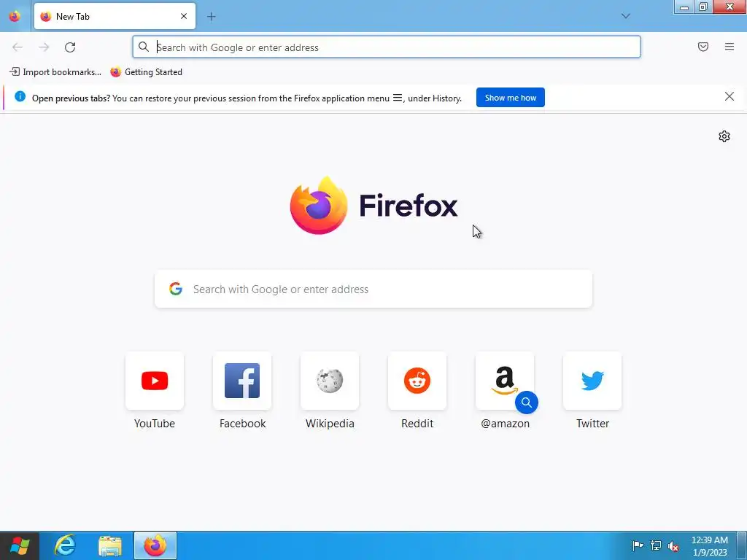Click the Reddit label text

417,424
